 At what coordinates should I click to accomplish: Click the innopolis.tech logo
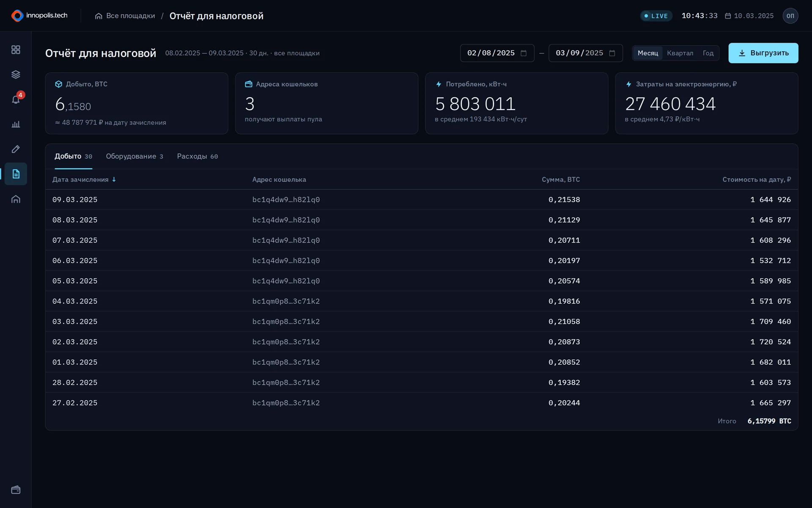(39, 16)
